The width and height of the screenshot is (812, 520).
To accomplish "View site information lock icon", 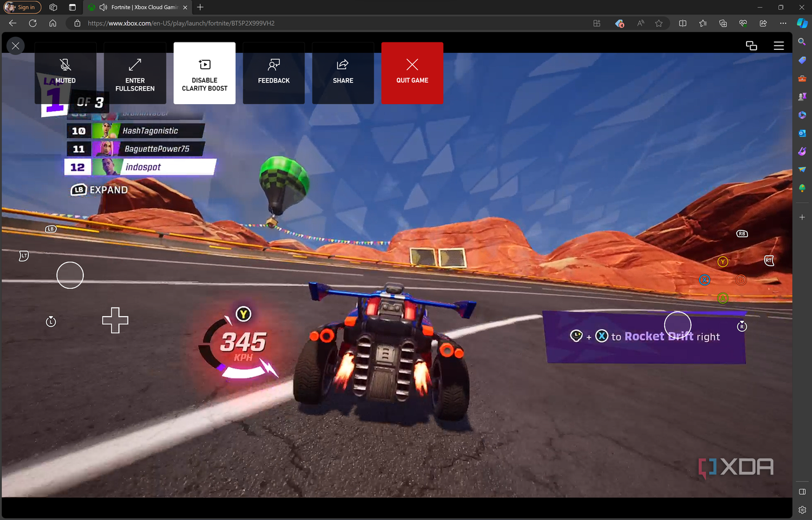I will (77, 23).
